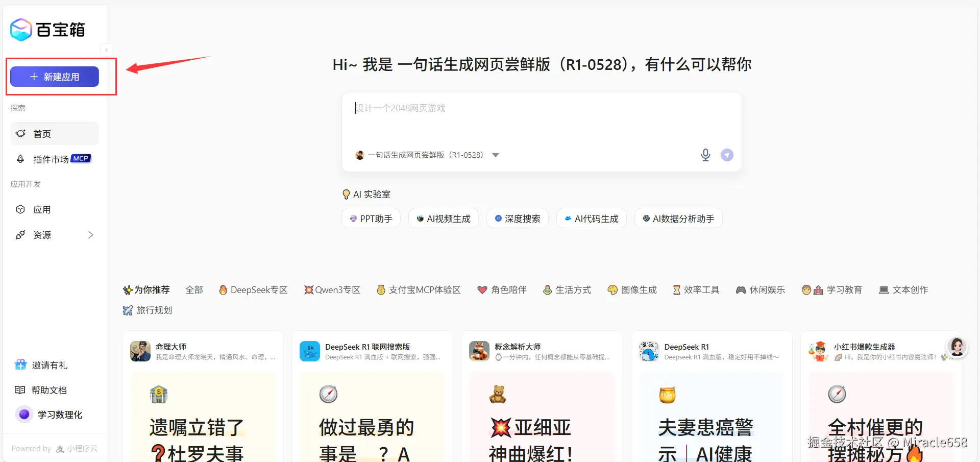Expand the 资源 section in sidebar
This screenshot has height=462, width=980.
coord(91,235)
